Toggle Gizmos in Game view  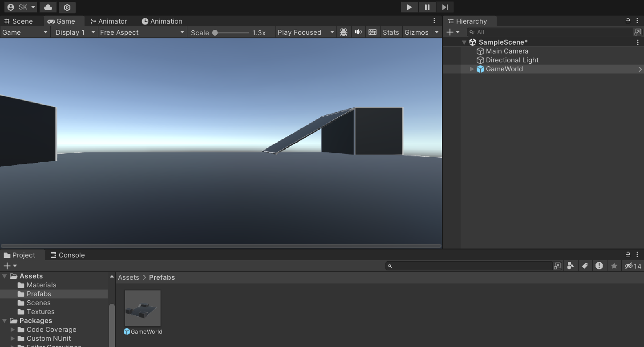tap(417, 32)
